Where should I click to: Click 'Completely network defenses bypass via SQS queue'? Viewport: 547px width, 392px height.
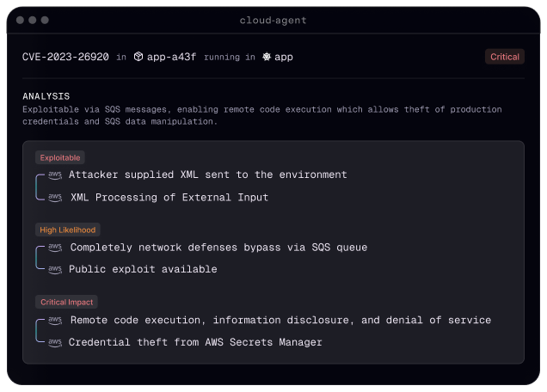click(x=218, y=248)
